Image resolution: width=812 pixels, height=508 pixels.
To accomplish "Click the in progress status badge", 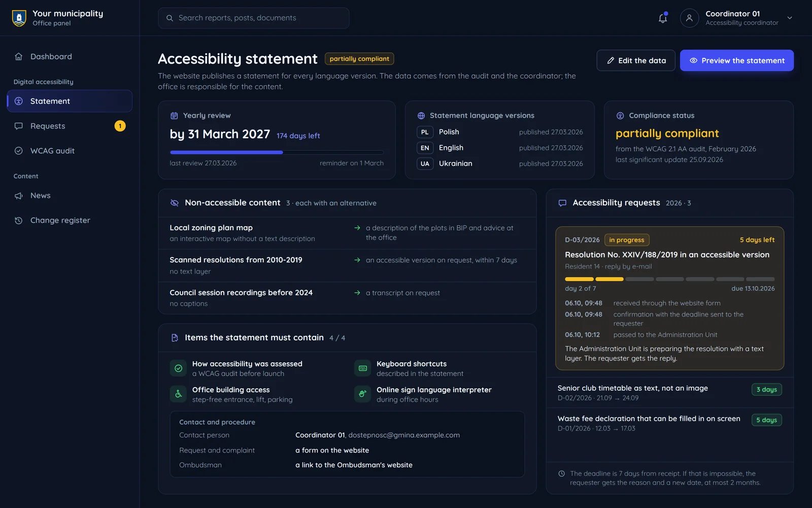I will point(627,240).
